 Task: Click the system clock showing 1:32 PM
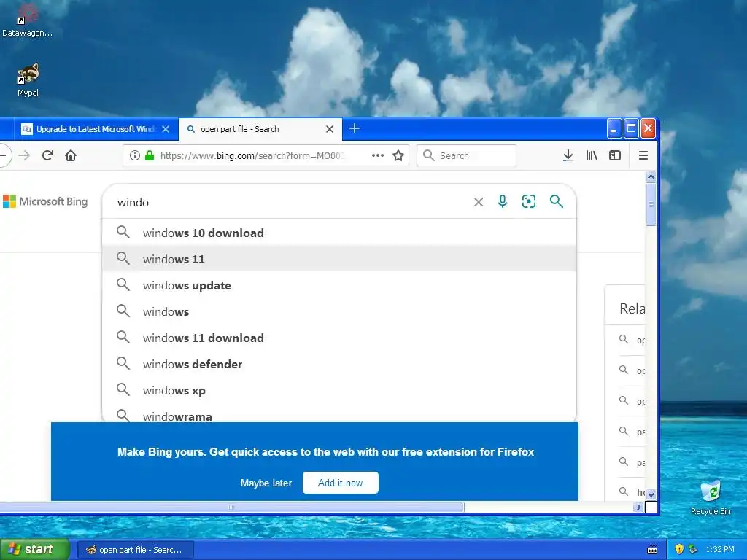pyautogui.click(x=720, y=549)
